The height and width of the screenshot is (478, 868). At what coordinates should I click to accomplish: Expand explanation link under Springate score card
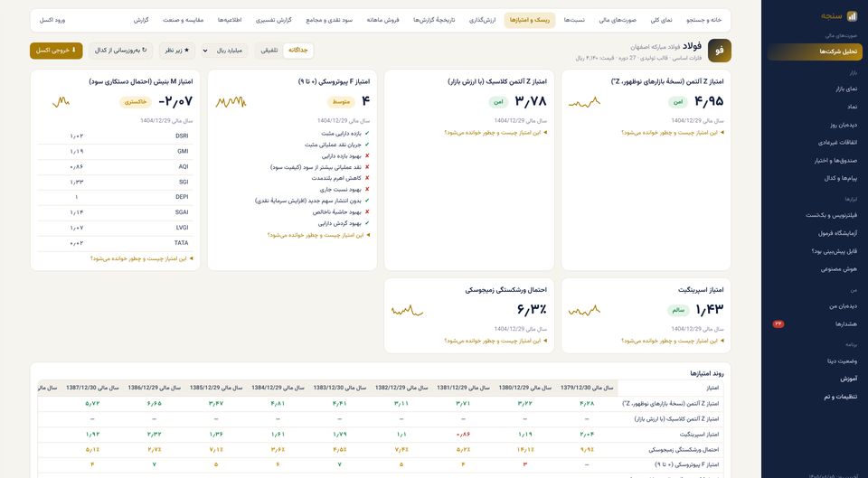click(x=673, y=341)
